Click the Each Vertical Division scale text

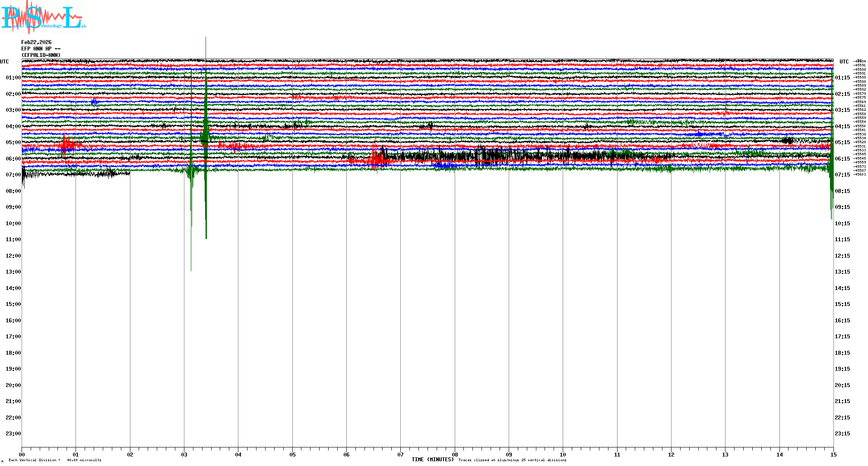[x=55, y=460]
